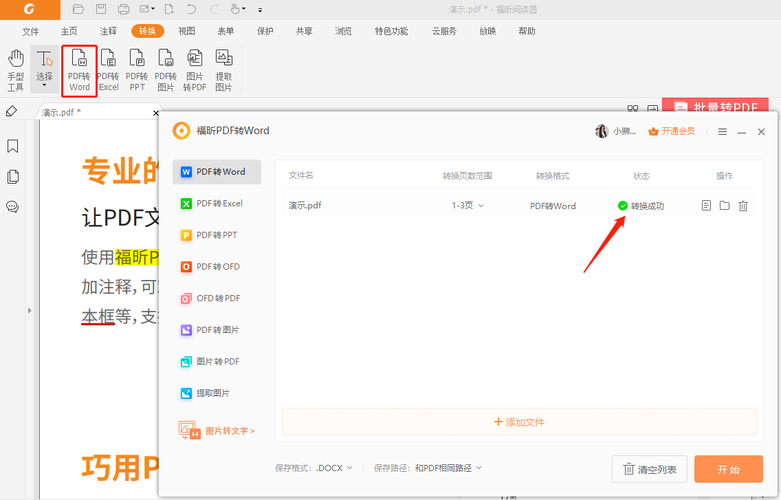This screenshot has height=500, width=781.
Task: Click the undo arrow in title bar
Action: pyautogui.click(x=192, y=9)
